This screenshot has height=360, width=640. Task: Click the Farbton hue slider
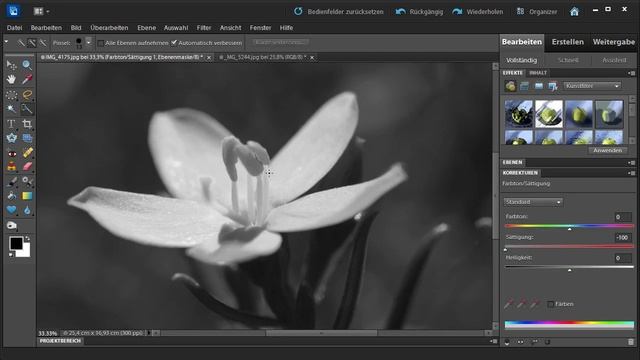569,226
